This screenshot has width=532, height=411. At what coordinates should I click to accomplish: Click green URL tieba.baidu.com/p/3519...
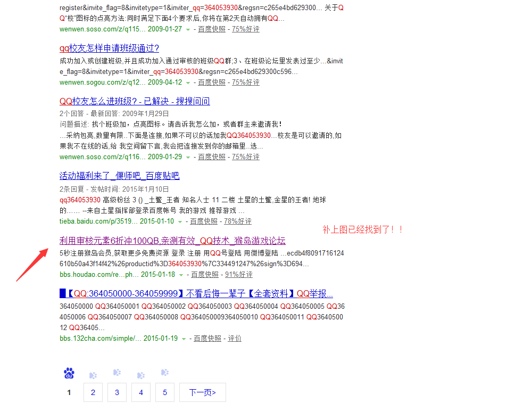[98, 221]
